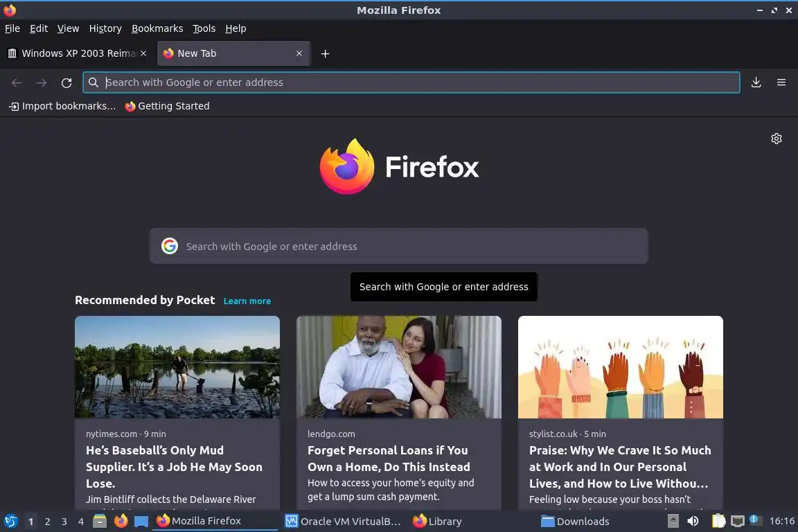The image size is (798, 532).
Task: Switch to workspace 3
Action: pyautogui.click(x=64, y=522)
